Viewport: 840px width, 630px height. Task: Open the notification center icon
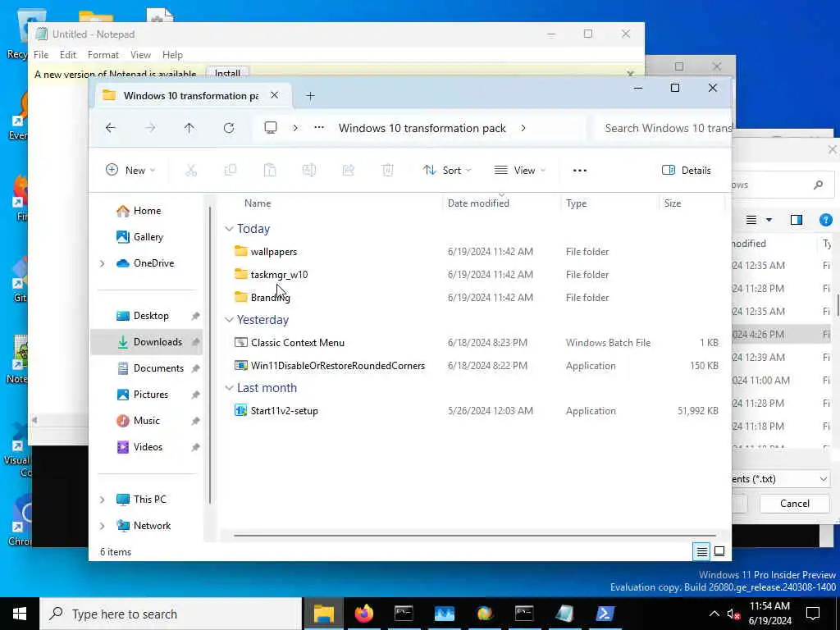coord(813,614)
